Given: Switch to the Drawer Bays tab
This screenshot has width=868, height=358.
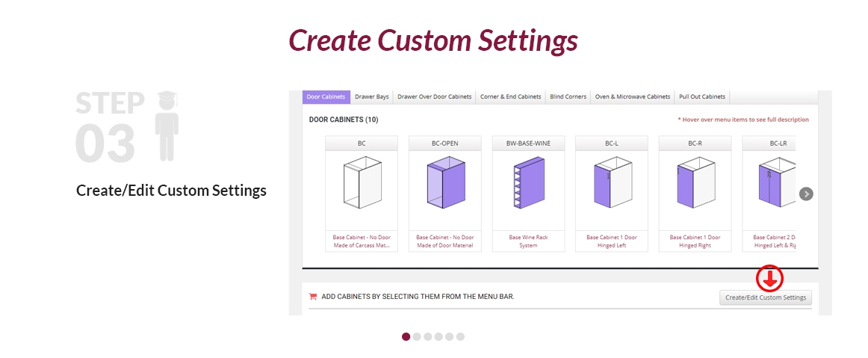Looking at the screenshot, I should [371, 96].
